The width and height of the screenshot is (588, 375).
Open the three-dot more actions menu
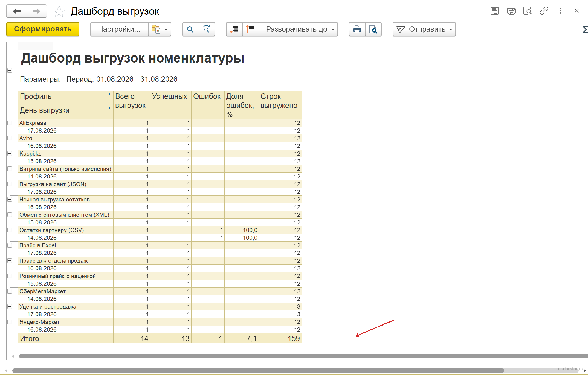[x=560, y=11]
